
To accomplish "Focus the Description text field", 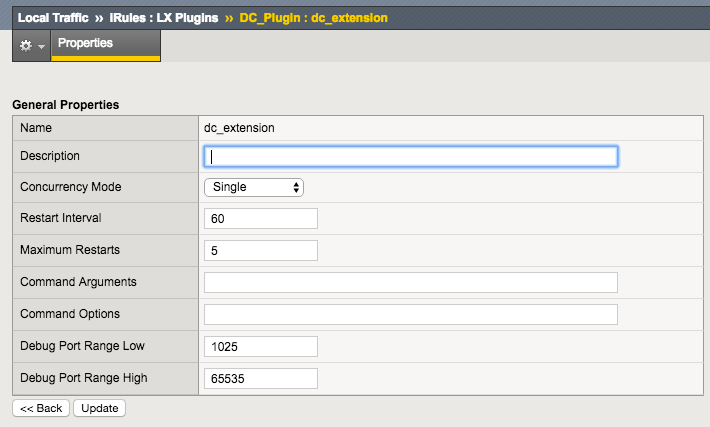I will (410, 156).
